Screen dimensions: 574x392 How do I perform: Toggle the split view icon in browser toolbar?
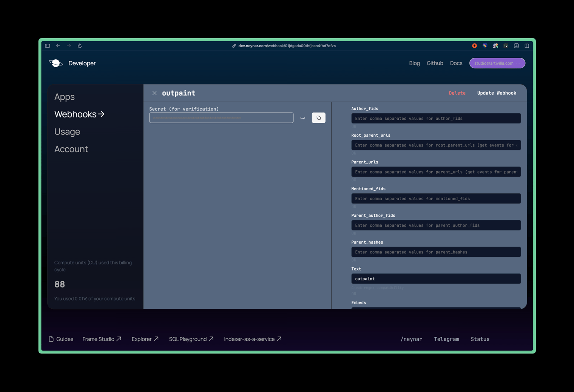(x=527, y=46)
